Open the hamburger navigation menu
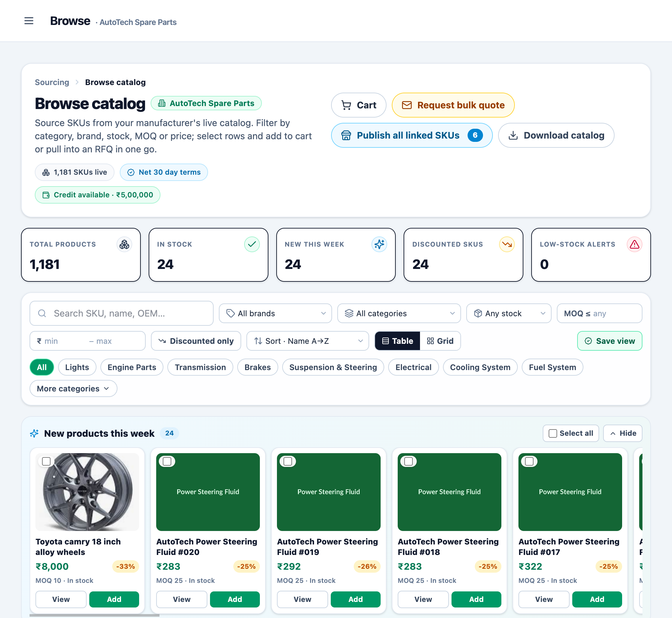 coord(29,21)
